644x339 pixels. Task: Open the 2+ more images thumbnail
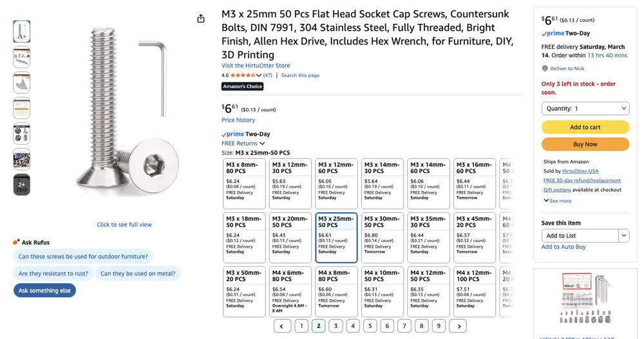pyautogui.click(x=22, y=185)
